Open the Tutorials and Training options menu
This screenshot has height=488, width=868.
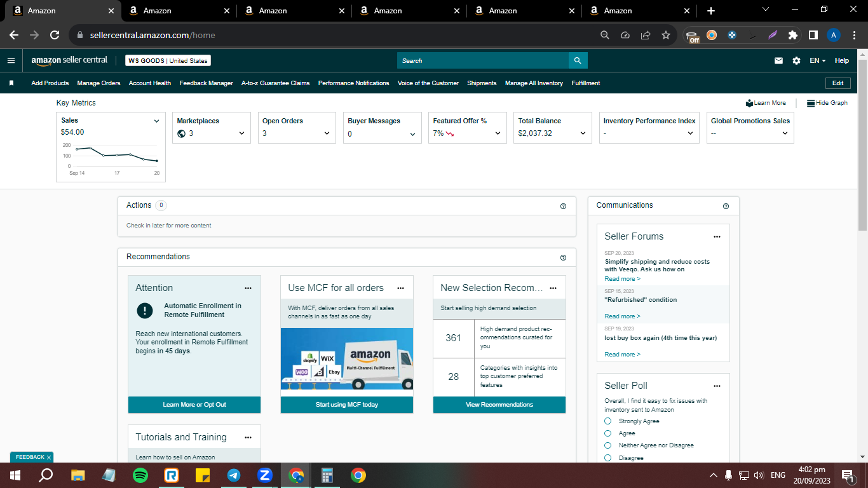point(248,437)
